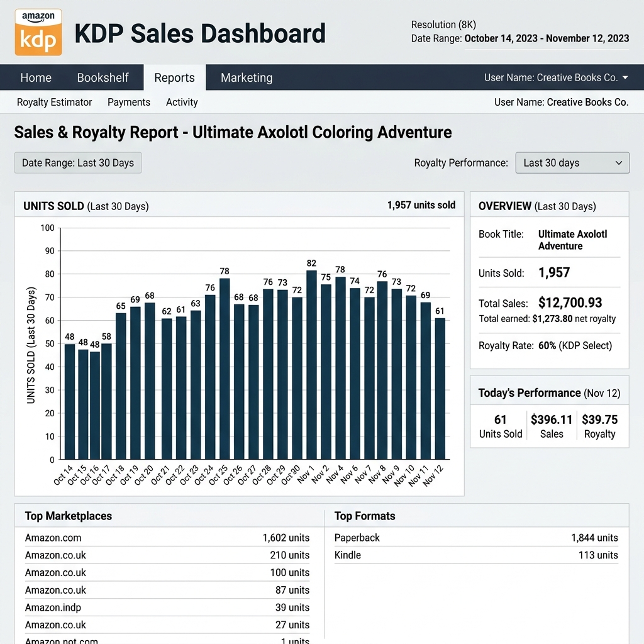
Task: Click the dropdown chevron beside Last 30 days
Action: (x=619, y=163)
